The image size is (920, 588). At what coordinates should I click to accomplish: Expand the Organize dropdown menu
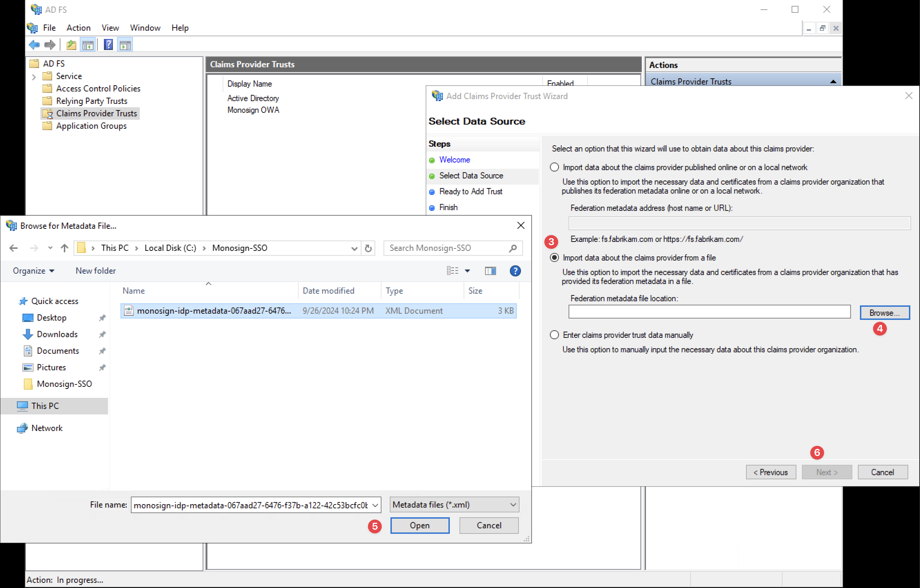(x=33, y=271)
